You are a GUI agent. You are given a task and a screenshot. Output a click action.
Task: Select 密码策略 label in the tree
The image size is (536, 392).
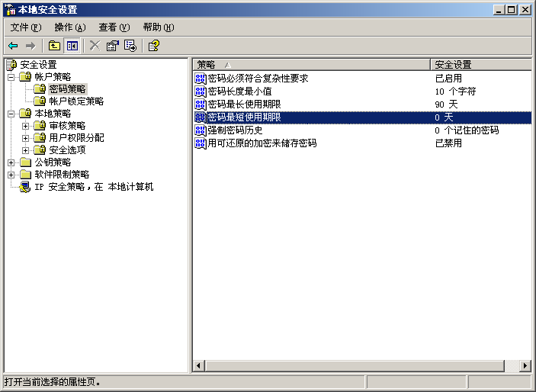tap(67, 89)
